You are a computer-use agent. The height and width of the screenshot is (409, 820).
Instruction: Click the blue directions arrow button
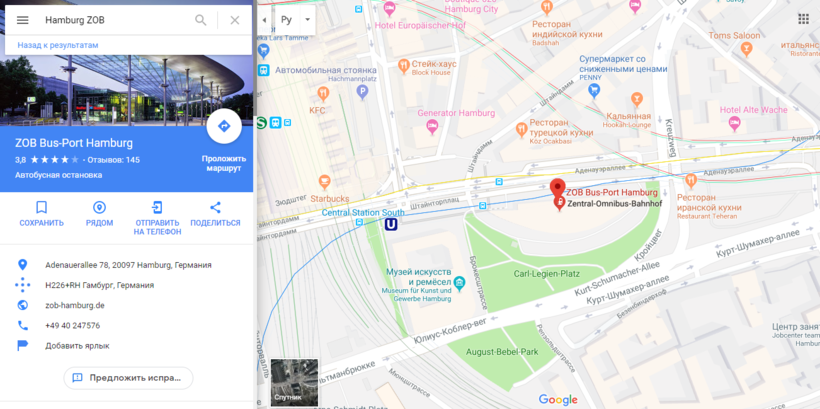[224, 126]
